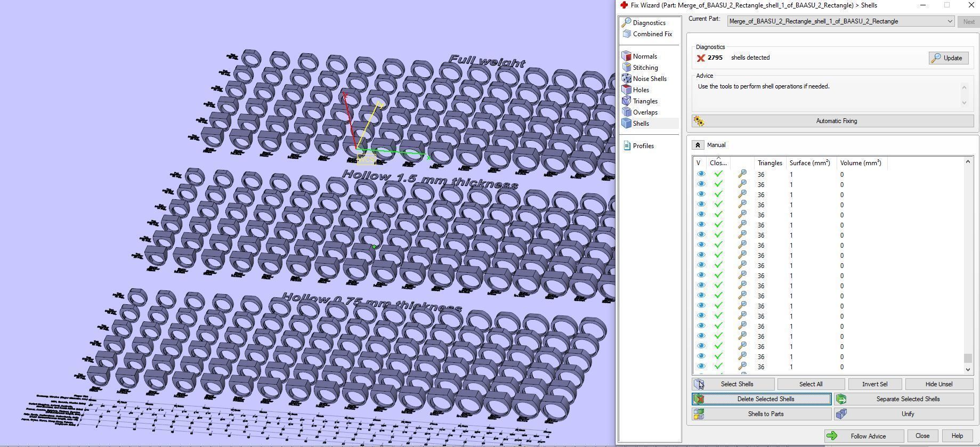Click the Update diagnostics button
The image size is (980, 447).
[949, 58]
